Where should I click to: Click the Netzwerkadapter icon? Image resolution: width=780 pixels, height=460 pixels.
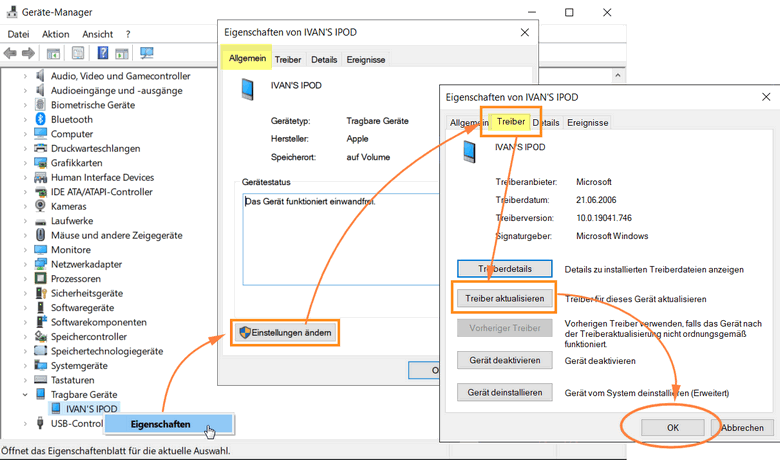point(41,264)
